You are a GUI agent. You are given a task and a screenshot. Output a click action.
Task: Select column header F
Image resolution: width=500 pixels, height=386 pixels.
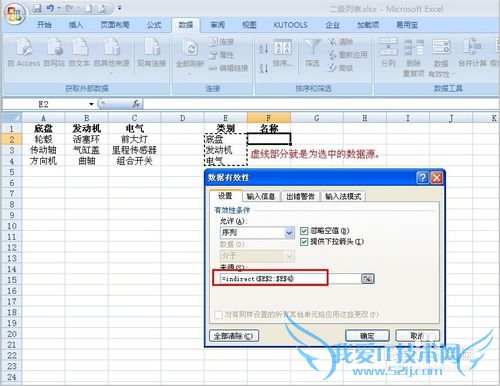point(269,118)
